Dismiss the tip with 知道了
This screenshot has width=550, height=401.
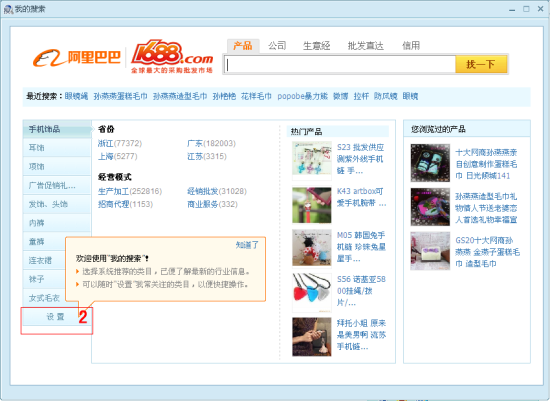pyautogui.click(x=247, y=245)
